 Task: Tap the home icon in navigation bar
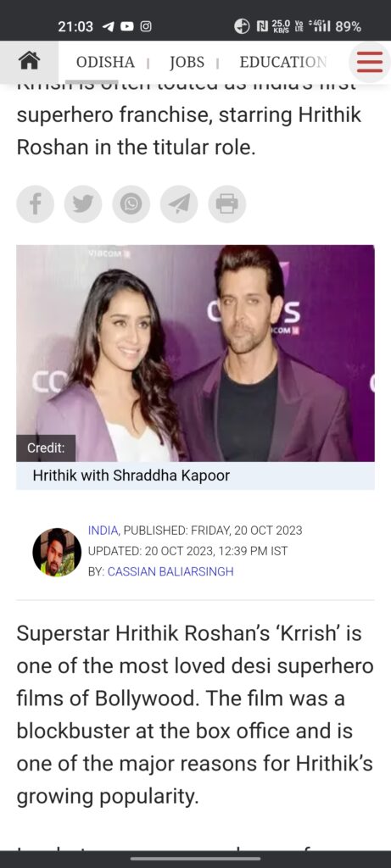pyautogui.click(x=29, y=61)
